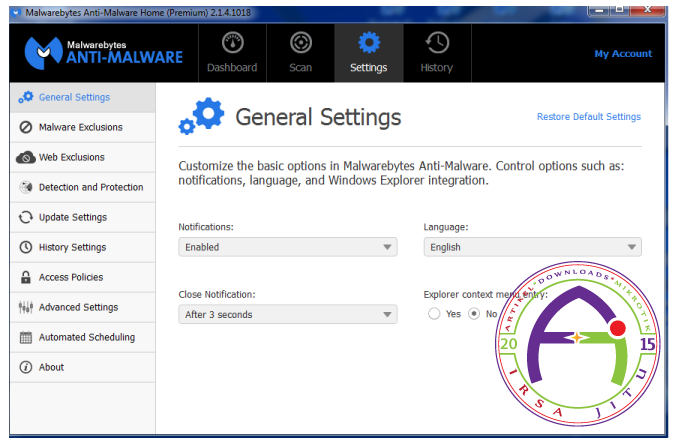This screenshot has width=673, height=442.
Task: Open the Notifications dropdown
Action: point(288,248)
